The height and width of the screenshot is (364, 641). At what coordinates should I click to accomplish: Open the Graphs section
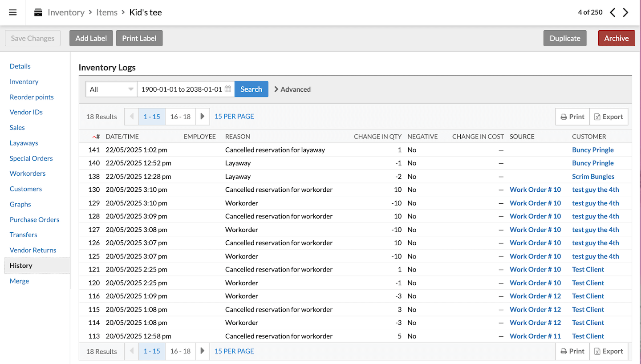(x=20, y=204)
